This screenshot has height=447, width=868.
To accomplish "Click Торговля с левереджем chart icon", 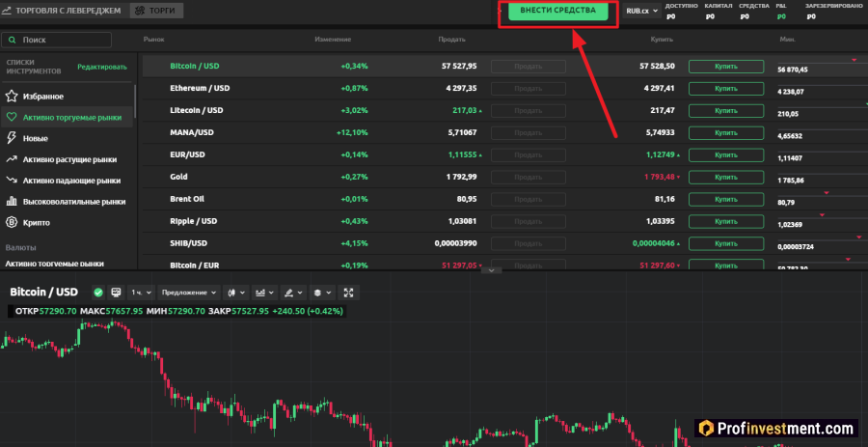I will [x=6, y=11].
